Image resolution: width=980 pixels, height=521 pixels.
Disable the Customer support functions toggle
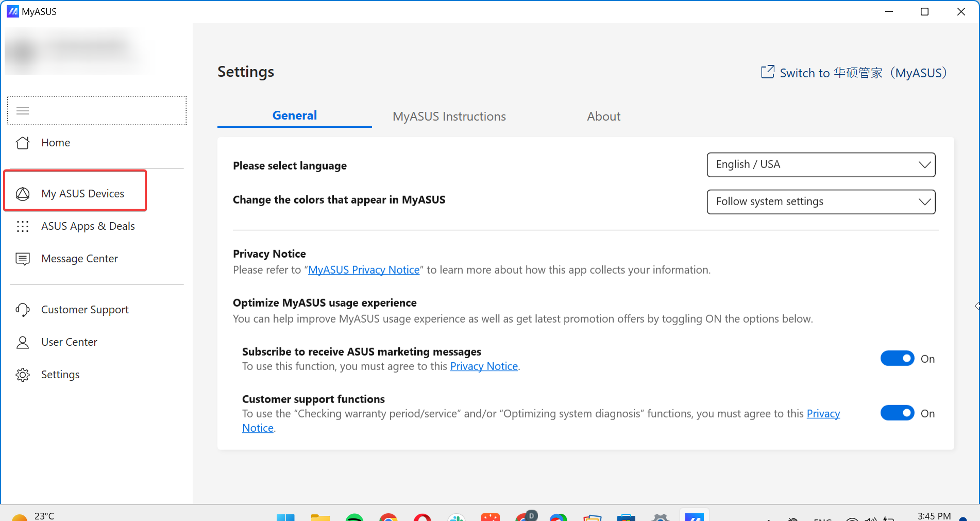(x=897, y=413)
